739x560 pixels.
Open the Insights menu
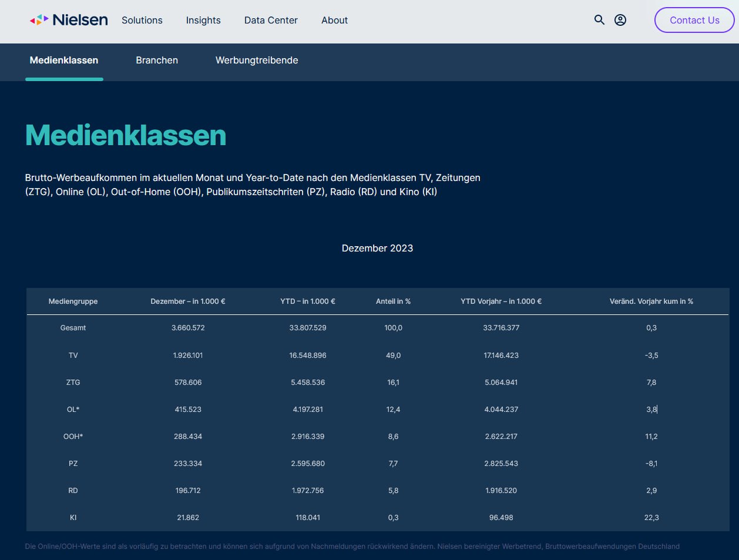point(203,20)
